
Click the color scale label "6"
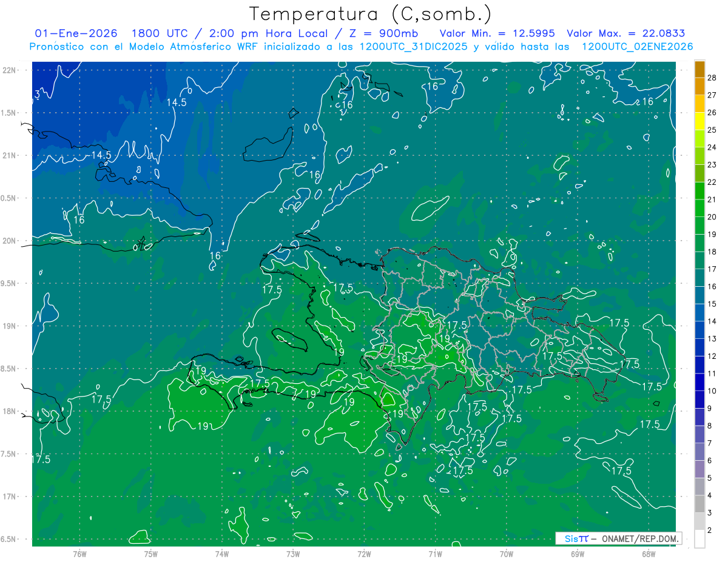click(x=710, y=461)
